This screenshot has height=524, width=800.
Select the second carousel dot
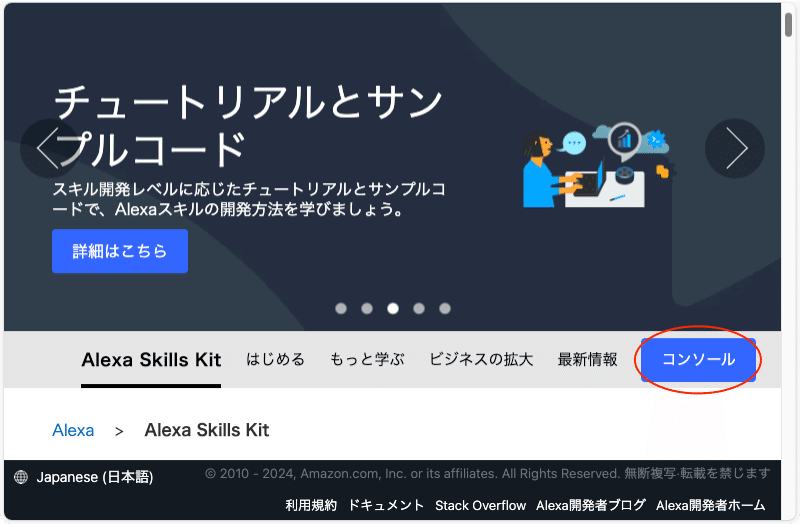(367, 308)
